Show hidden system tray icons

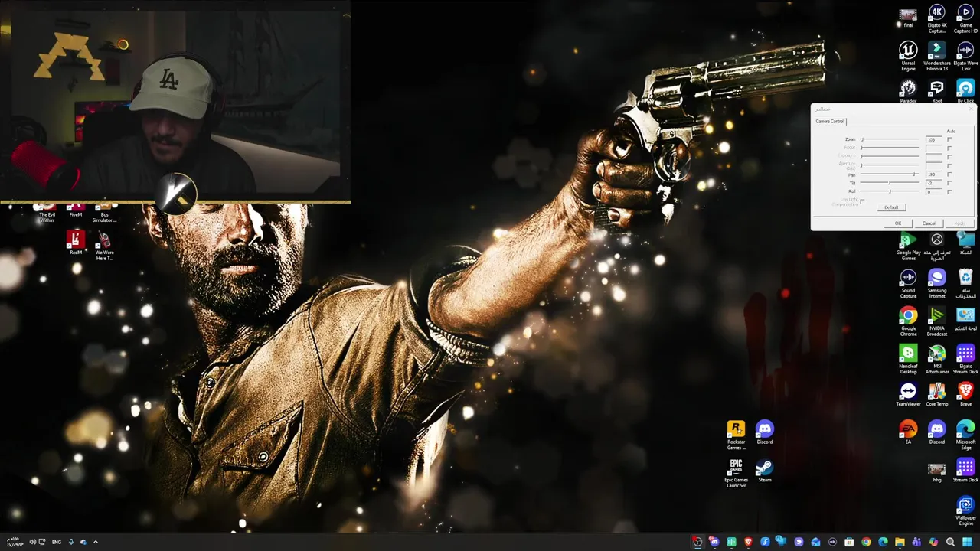click(x=95, y=542)
